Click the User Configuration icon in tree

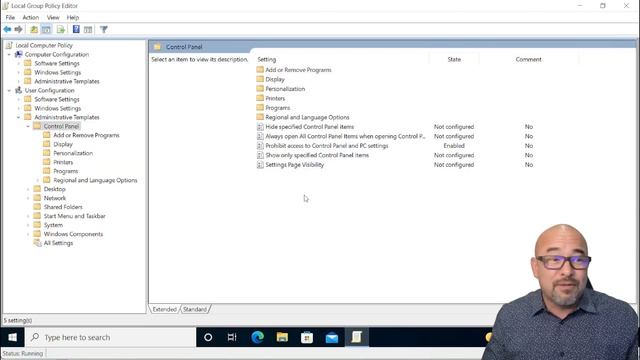pos(19,90)
